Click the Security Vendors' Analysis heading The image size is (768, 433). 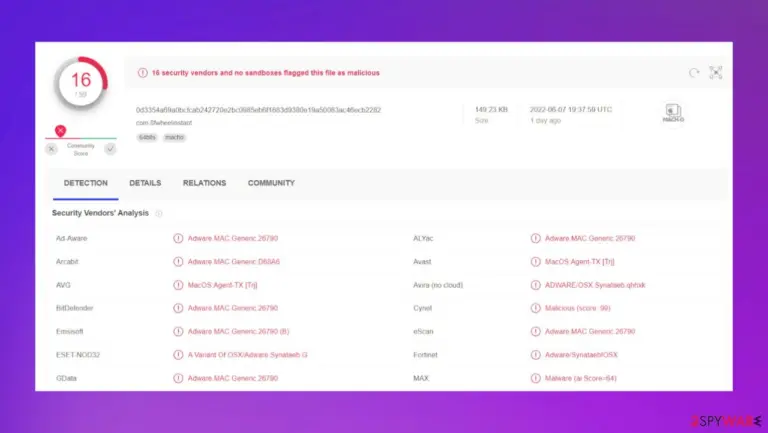(x=100, y=213)
